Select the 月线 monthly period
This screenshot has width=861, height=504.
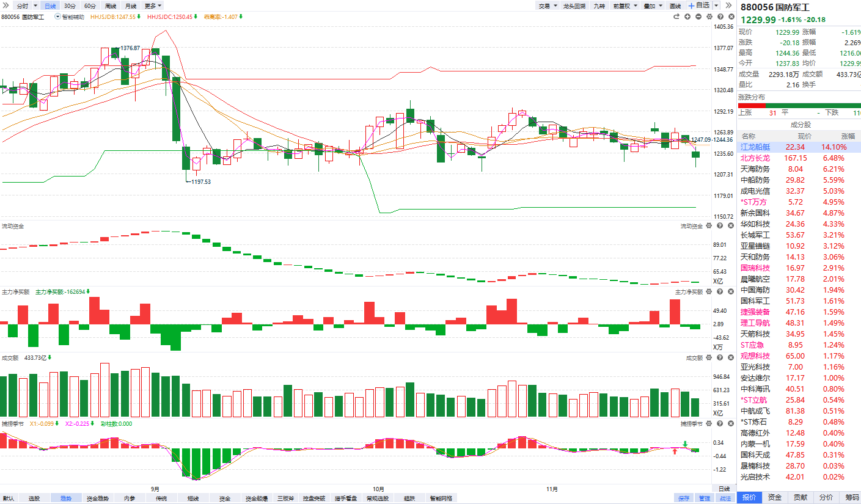[131, 5]
